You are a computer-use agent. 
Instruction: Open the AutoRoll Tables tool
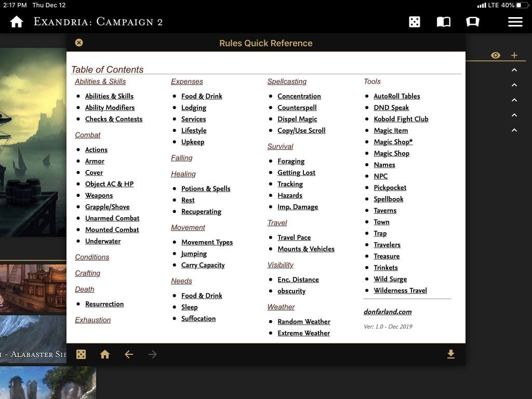coord(396,96)
